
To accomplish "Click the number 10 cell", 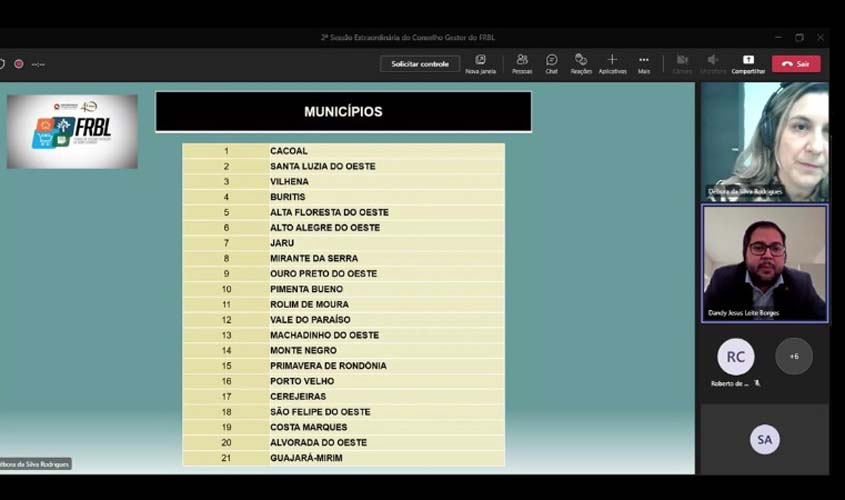I will [x=226, y=289].
